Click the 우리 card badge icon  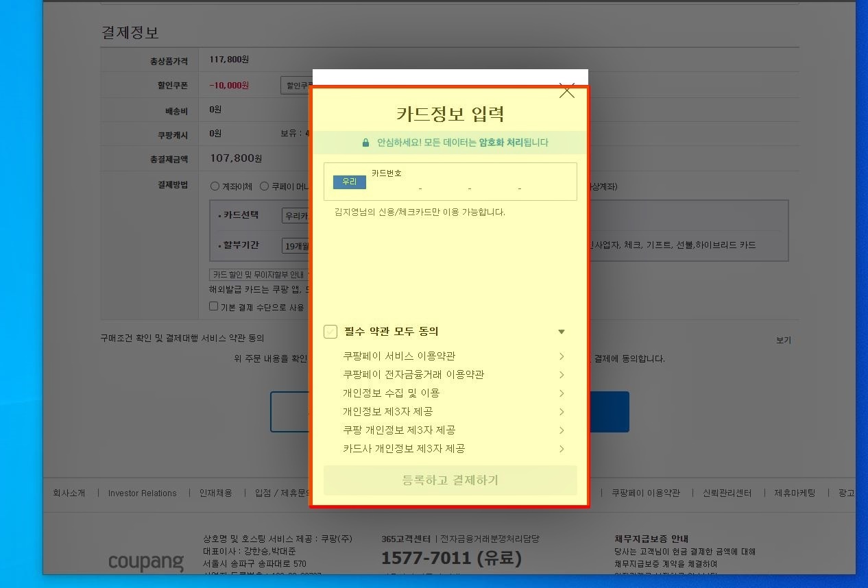click(x=350, y=182)
